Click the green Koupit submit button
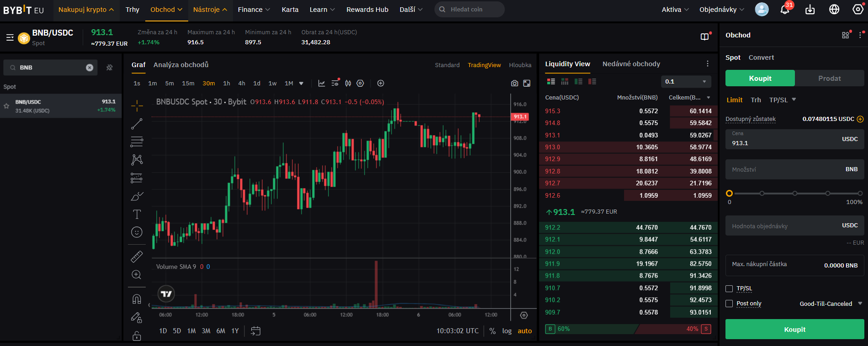Image resolution: width=868 pixels, height=346 pixels. [794, 329]
